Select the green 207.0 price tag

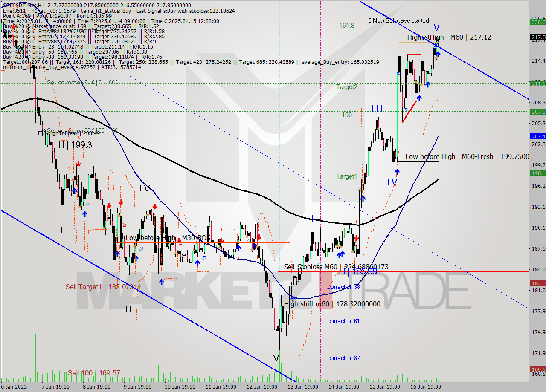click(x=538, y=112)
